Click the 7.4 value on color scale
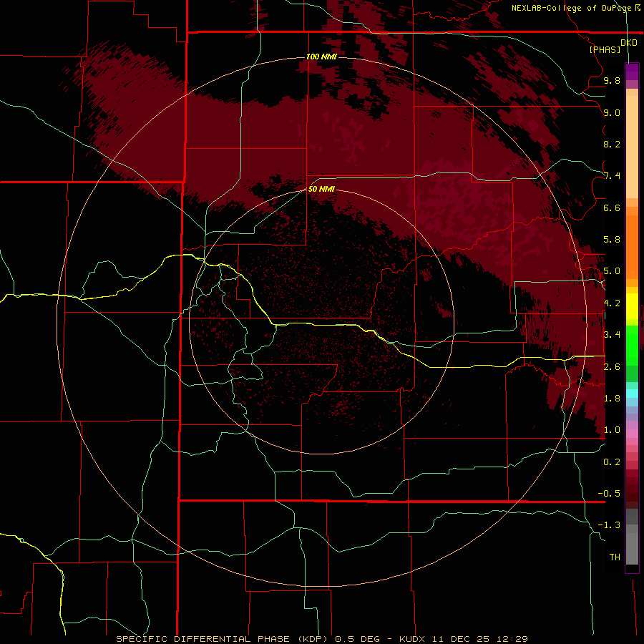644x644 pixels. [x=612, y=176]
